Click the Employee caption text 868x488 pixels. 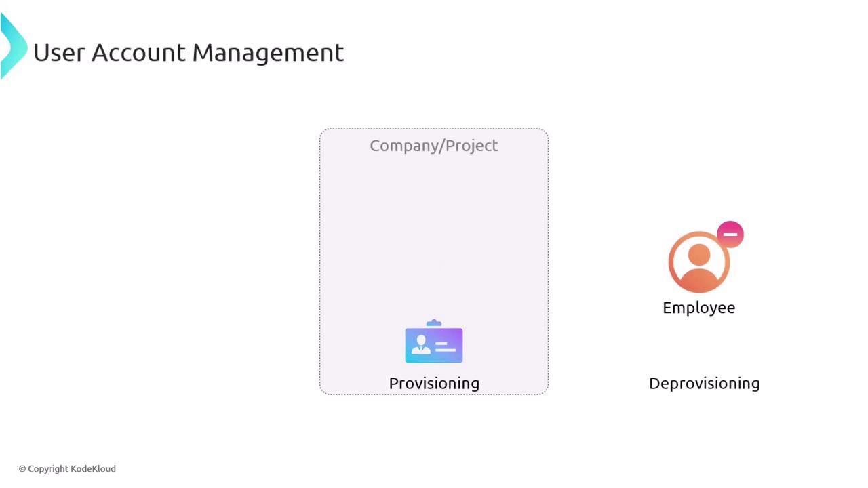[698, 308]
